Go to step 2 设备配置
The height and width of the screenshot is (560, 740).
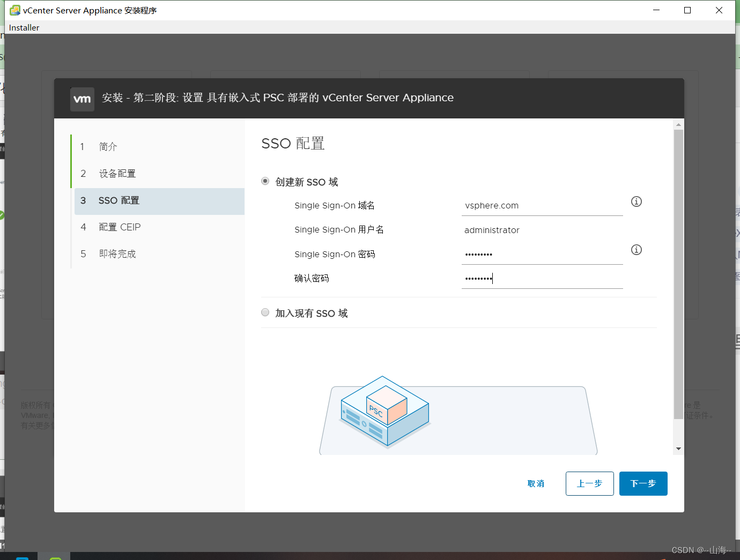158,174
